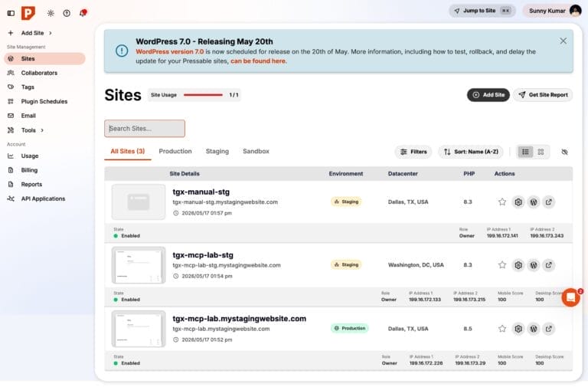Favorite tgx-mcp-lab-stg with star icon
This screenshot has height=387, width=588.
click(502, 265)
